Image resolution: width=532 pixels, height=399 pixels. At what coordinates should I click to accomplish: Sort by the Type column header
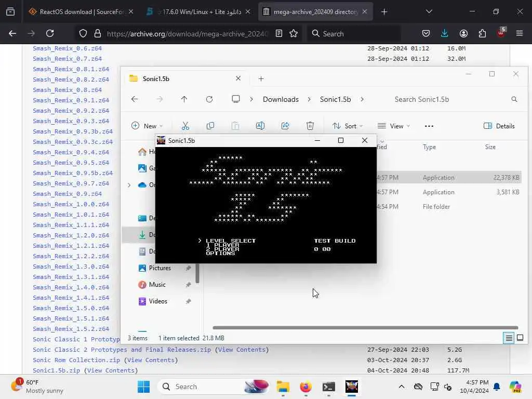429,147
